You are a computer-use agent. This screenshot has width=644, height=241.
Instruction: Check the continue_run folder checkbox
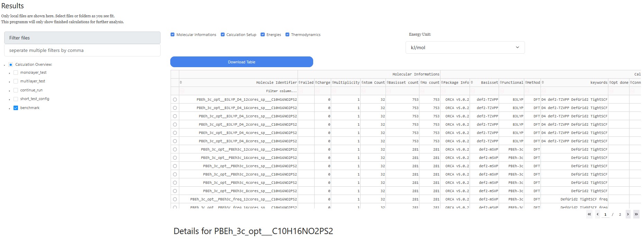[16, 90]
